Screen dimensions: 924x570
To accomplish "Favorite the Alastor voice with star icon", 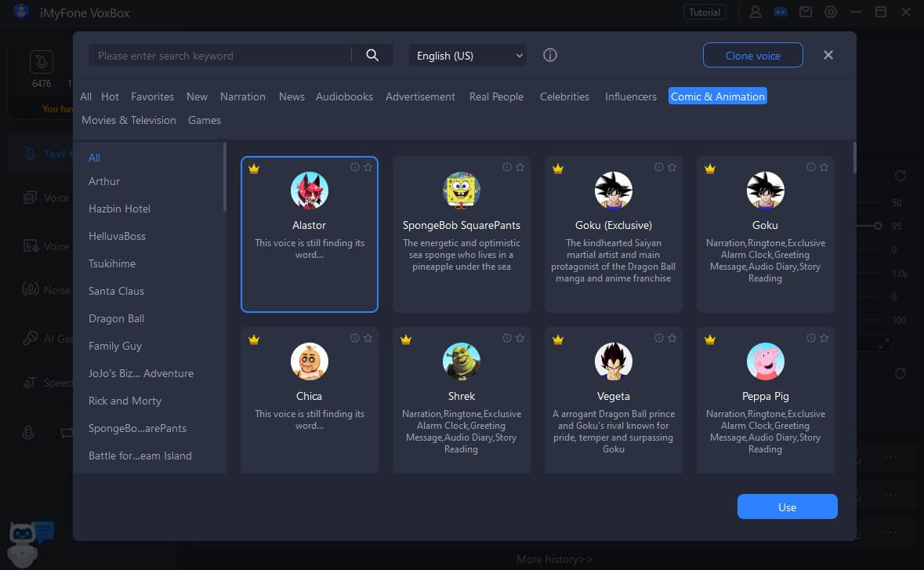I will [368, 168].
